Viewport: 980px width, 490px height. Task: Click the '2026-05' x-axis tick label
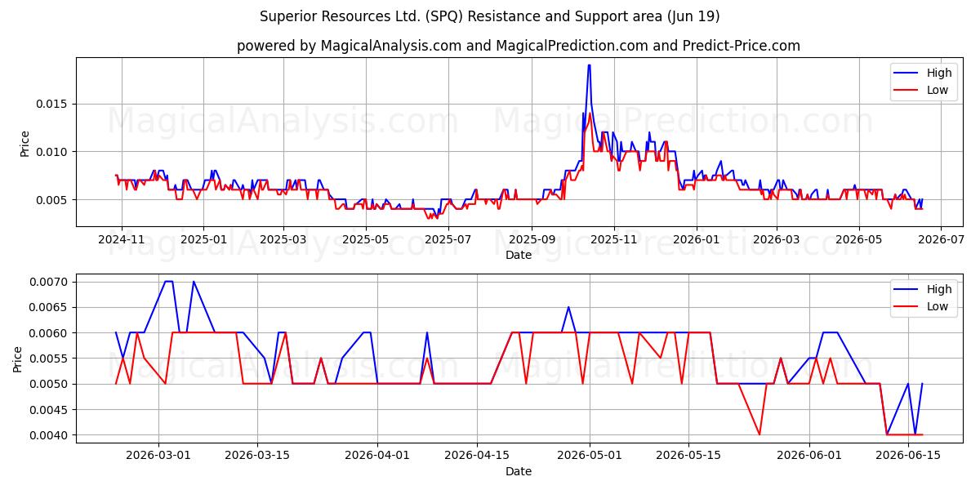tap(858, 239)
